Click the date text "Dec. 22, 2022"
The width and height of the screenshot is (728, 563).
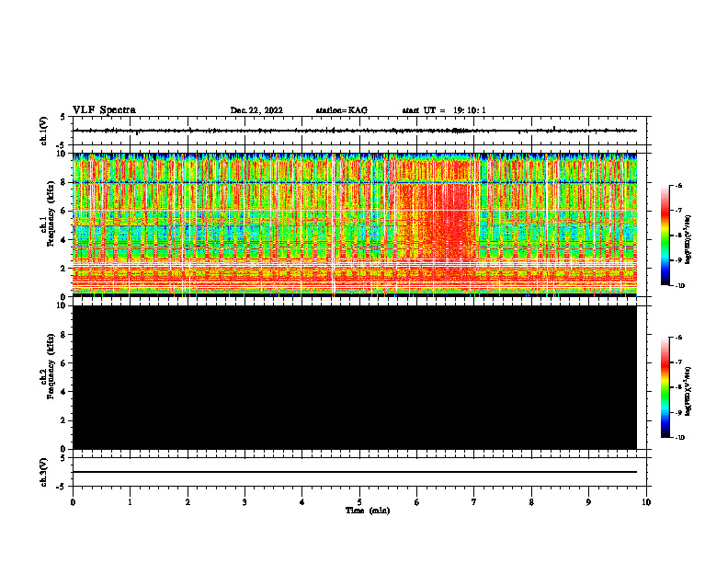coord(256,110)
